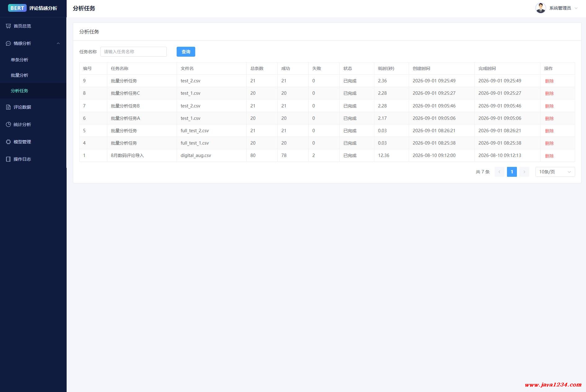Select page 1 in pagination
The width and height of the screenshot is (586, 392).
[x=512, y=172]
